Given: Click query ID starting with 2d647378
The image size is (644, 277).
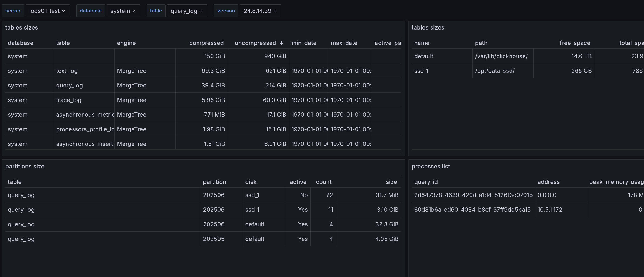Looking at the screenshot, I should coord(473,195).
